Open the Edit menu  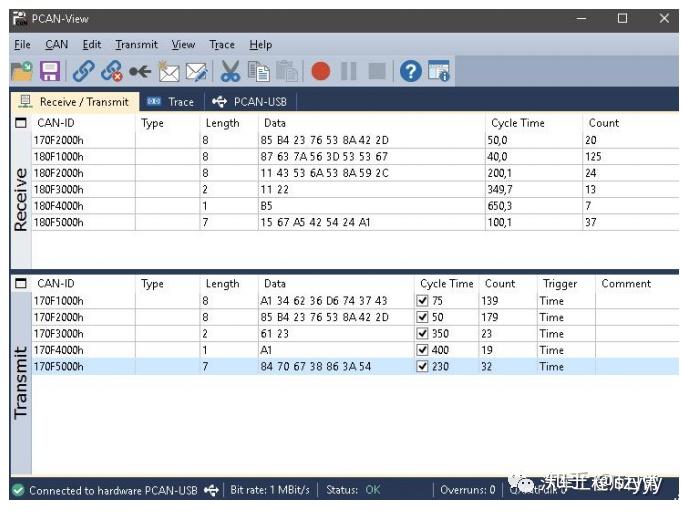click(92, 44)
